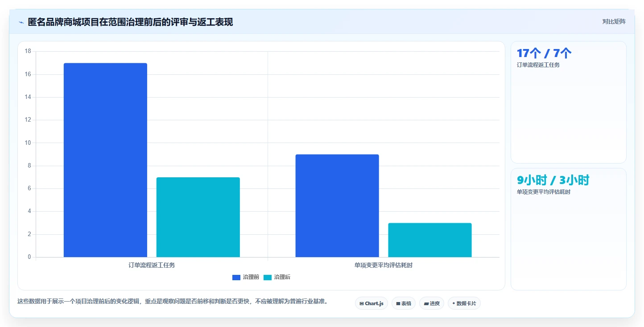Image resolution: width=644 pixels, height=327 pixels.
Task: Click the 9小时 / 3小时 card value
Action: tap(553, 180)
